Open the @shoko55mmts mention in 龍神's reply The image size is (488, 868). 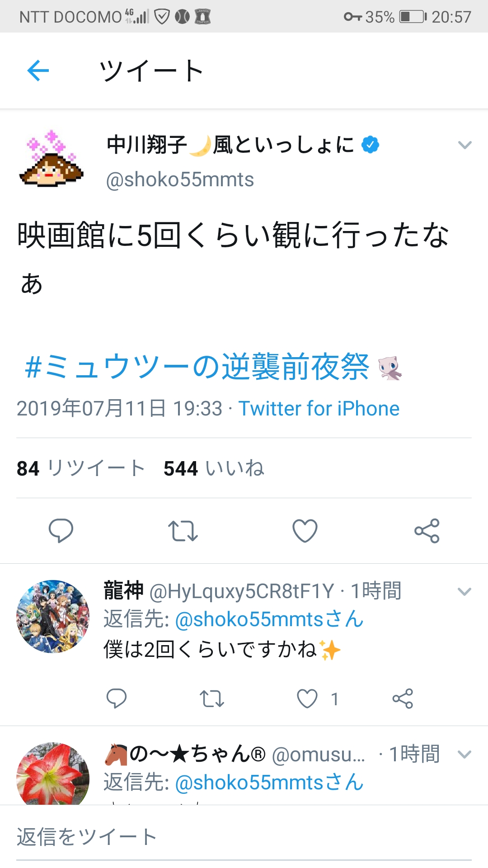click(269, 619)
